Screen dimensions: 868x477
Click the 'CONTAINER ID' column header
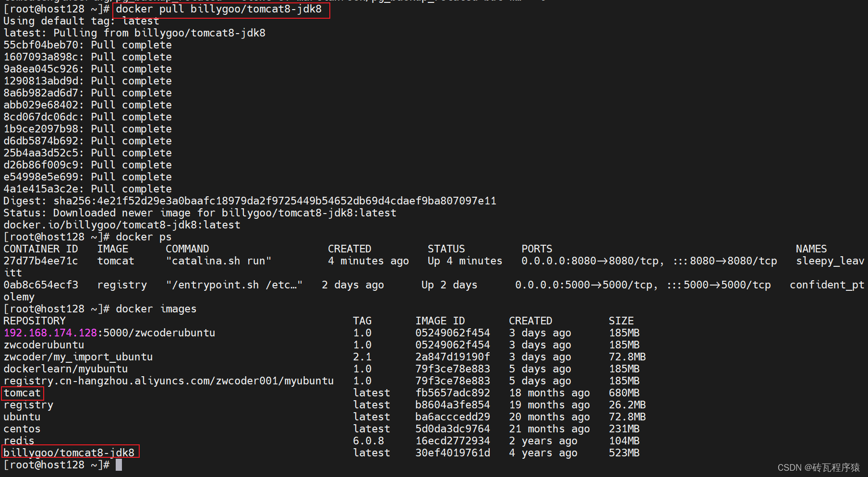pyautogui.click(x=41, y=249)
